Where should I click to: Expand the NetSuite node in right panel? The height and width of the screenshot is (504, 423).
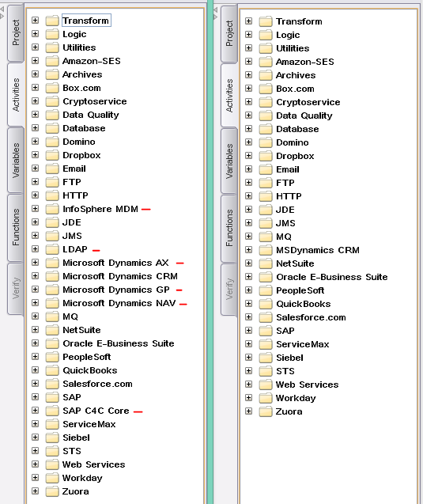point(248,263)
